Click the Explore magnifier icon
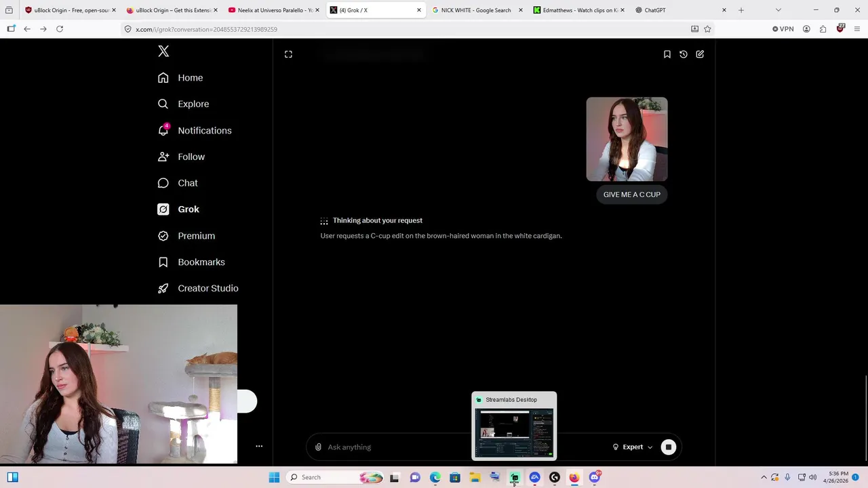Viewport: 868px width, 488px height. [163, 104]
